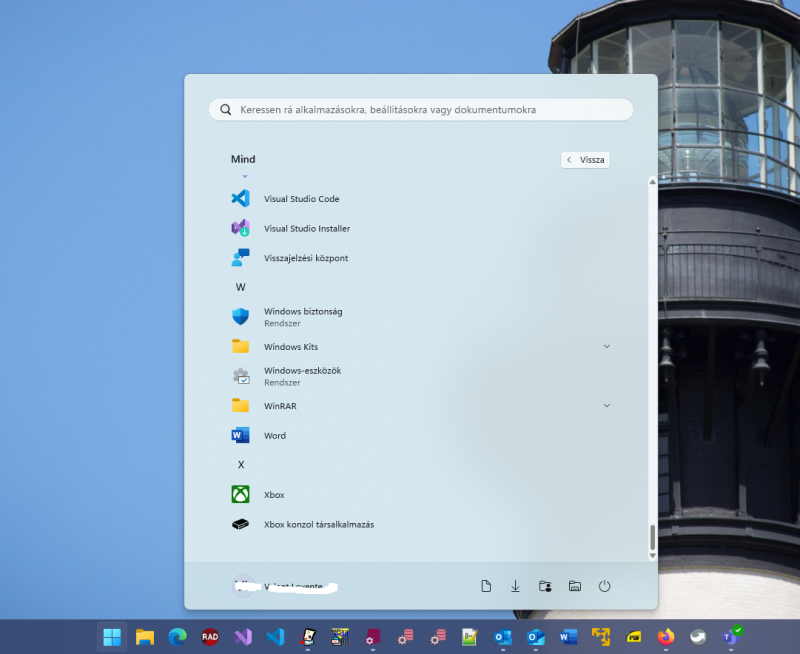Open the Documents folder icon in Start footer

(486, 586)
